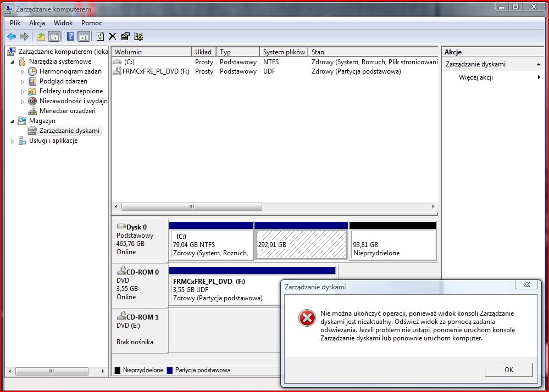This screenshot has width=549, height=392.
Task: Click the red error icon in dialog
Action: [307, 318]
